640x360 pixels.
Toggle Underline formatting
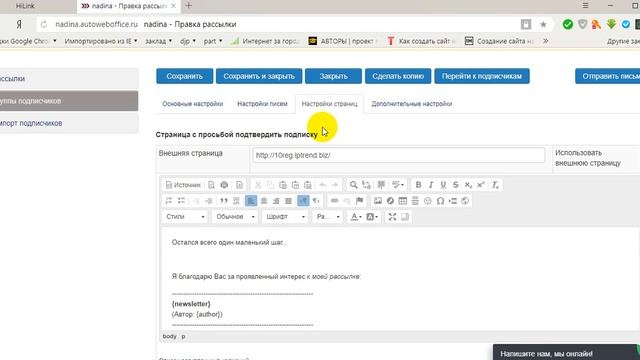(443, 185)
